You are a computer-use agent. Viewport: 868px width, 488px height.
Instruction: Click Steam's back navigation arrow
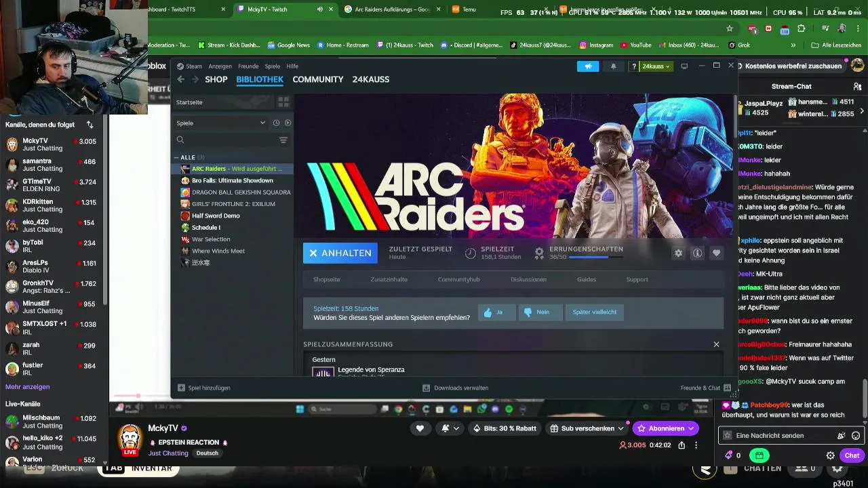coord(181,79)
